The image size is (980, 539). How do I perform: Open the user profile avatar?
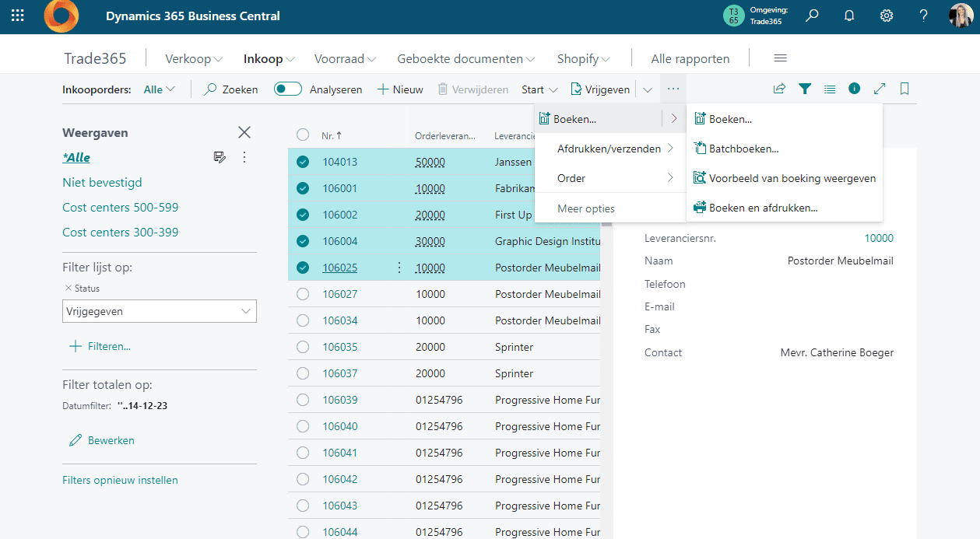click(961, 16)
